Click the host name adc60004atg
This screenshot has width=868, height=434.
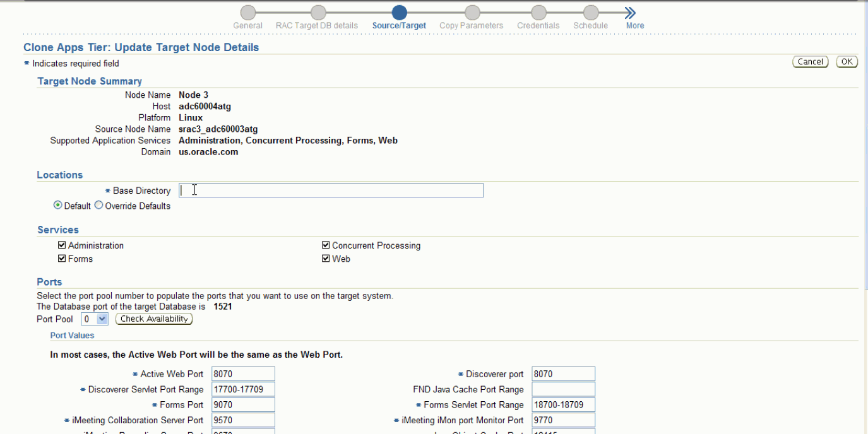point(205,107)
